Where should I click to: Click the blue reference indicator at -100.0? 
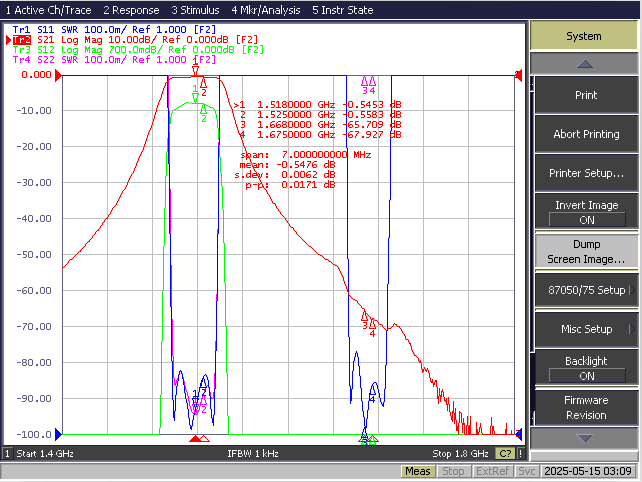click(59, 434)
